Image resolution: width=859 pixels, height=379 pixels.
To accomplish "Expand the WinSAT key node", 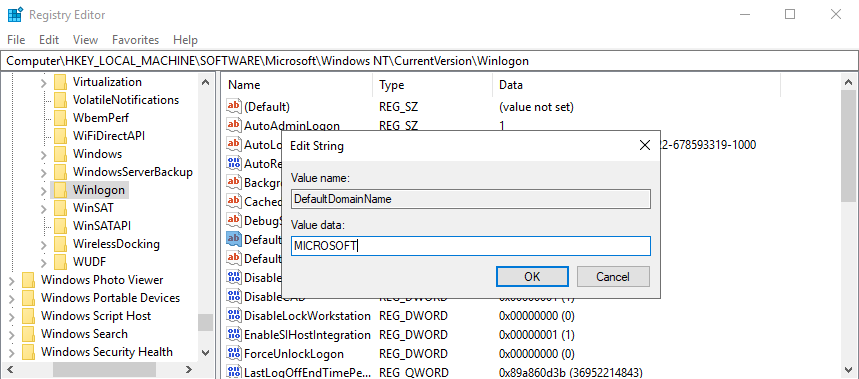I will (x=44, y=209).
